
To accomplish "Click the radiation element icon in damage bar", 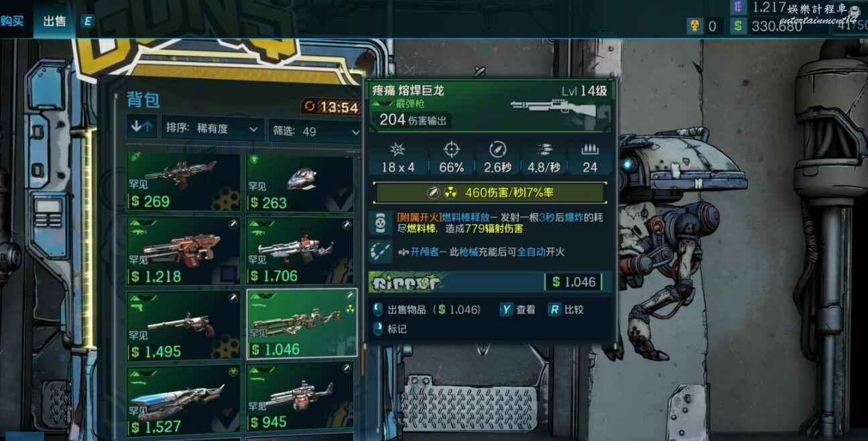I will [451, 193].
